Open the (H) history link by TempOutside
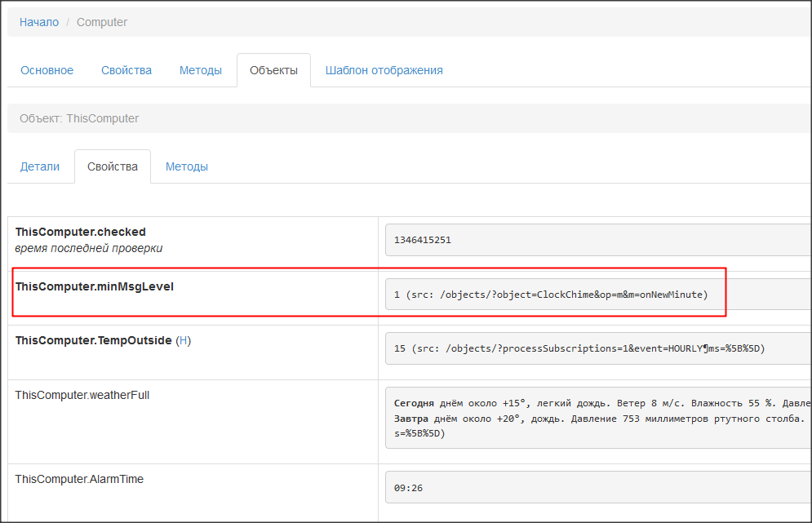 pyautogui.click(x=183, y=341)
